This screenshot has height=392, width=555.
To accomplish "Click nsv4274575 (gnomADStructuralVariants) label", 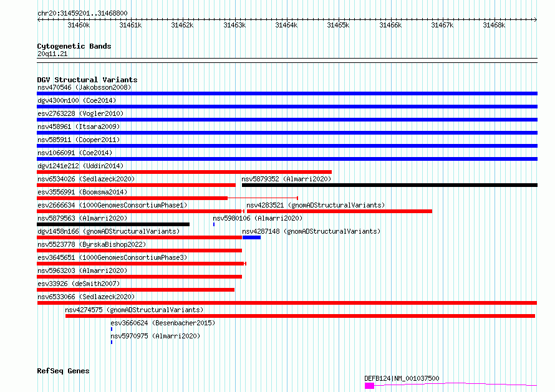I will (x=134, y=310).
